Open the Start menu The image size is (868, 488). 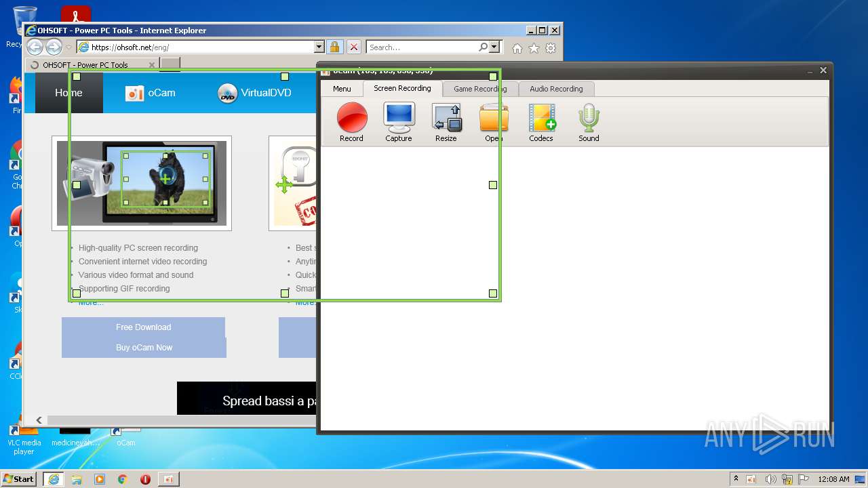(18, 479)
